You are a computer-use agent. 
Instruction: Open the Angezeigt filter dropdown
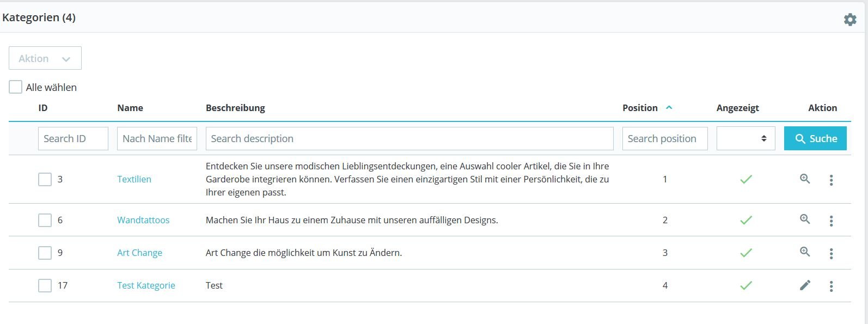[x=745, y=139]
